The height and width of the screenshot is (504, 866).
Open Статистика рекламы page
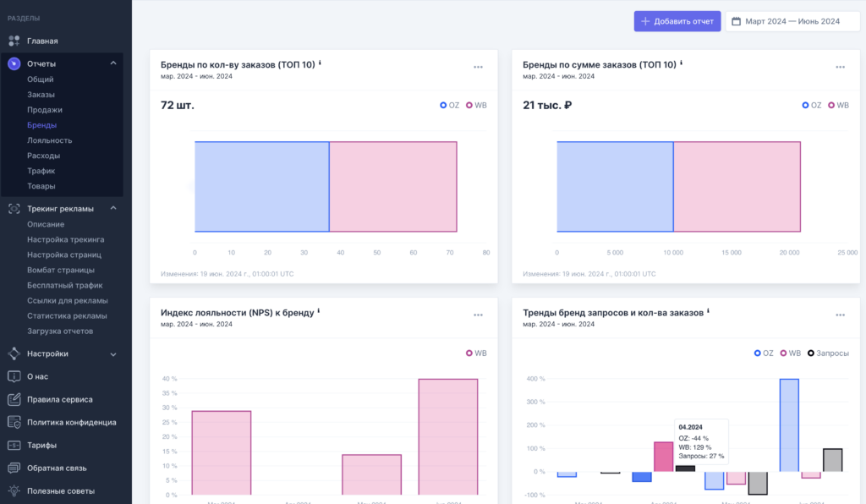[67, 315]
